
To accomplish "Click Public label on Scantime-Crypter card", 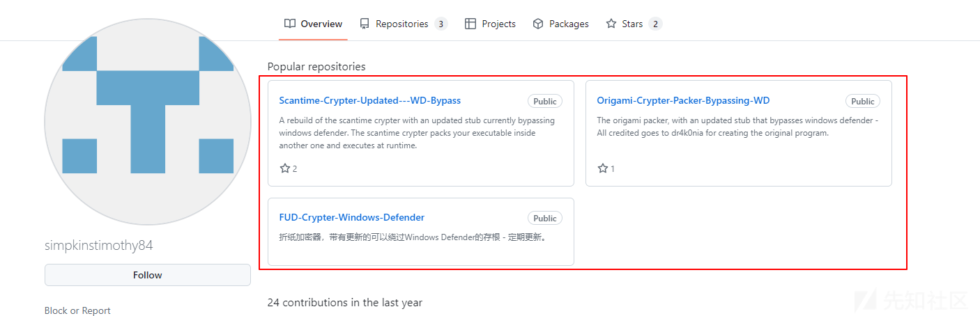I will click(x=545, y=101).
